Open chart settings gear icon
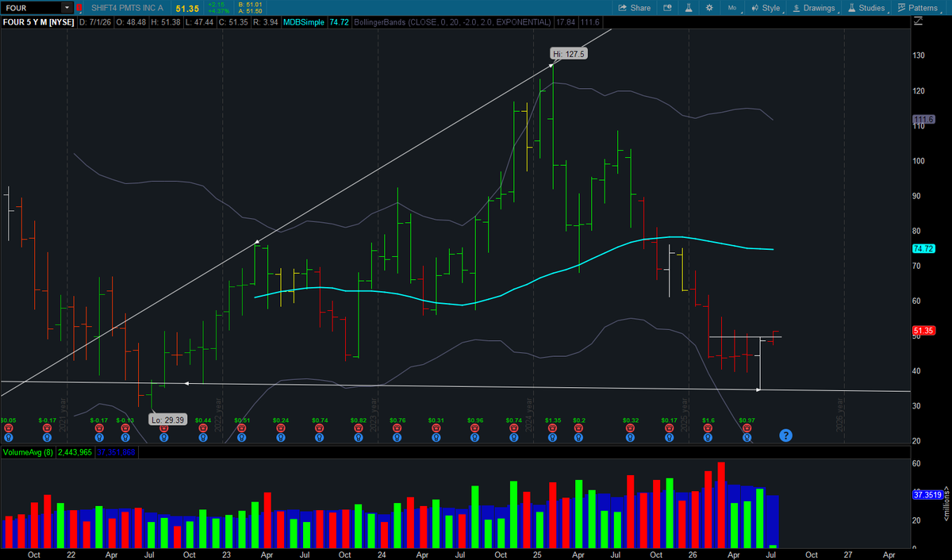Viewport: 952px width, 560px height. click(x=708, y=7)
